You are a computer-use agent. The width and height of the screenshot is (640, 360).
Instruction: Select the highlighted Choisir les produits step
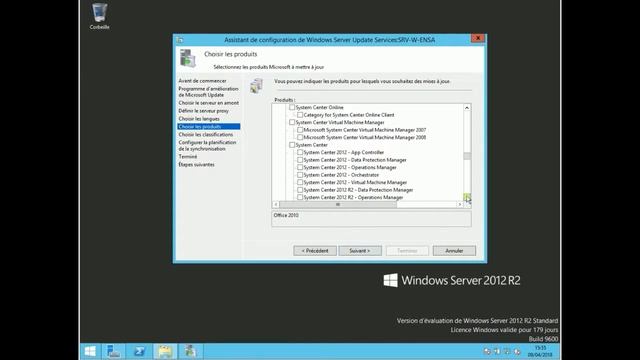209,127
